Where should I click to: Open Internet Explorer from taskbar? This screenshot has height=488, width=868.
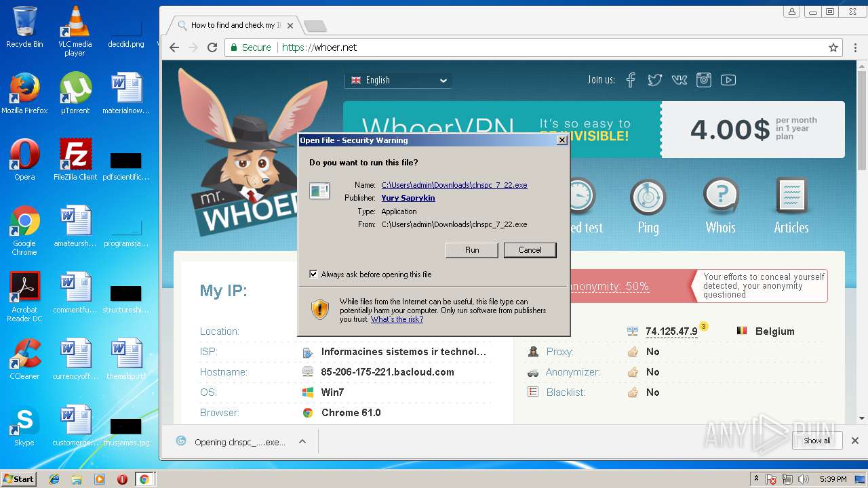[x=54, y=479]
